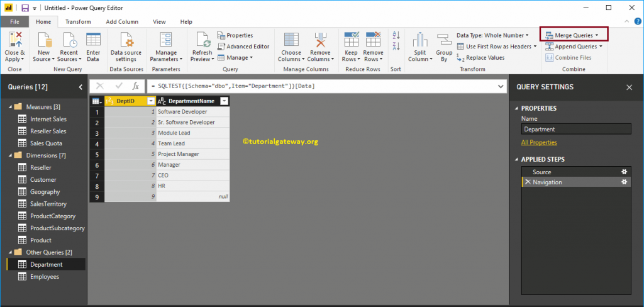Select the Source applied step
Viewport: 644px width, 307px height.
pos(576,172)
